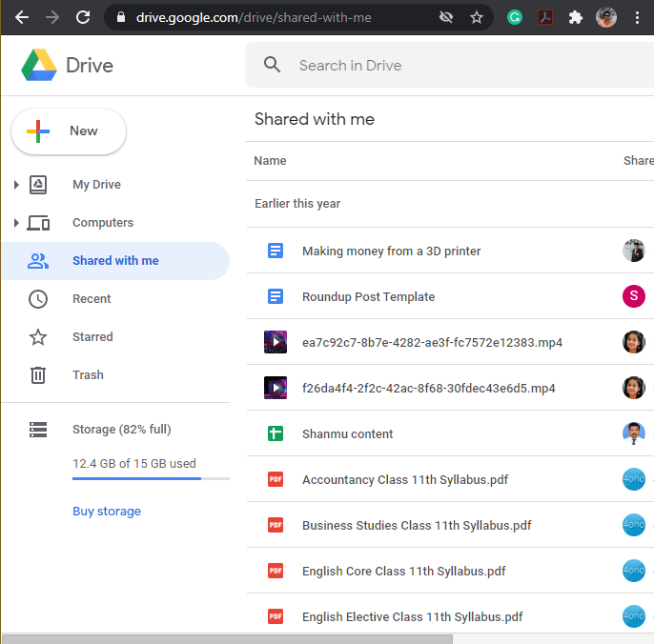Expand the Computers tree arrow

pos(16,223)
